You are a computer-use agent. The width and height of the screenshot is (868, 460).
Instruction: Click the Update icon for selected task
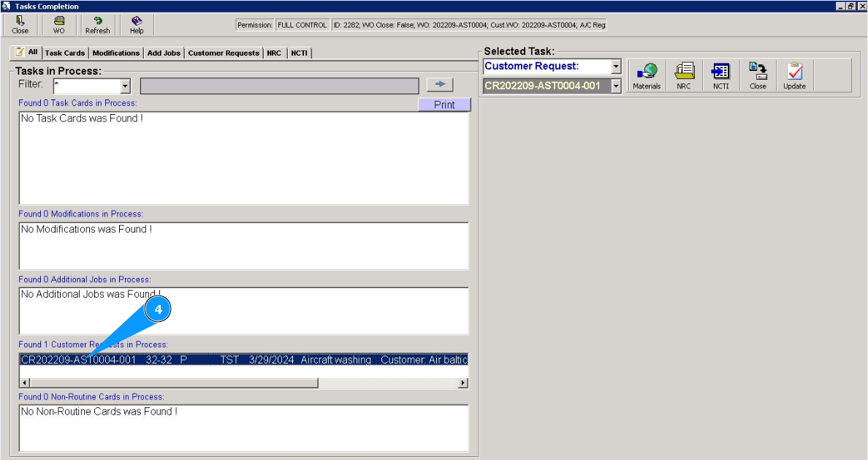pos(794,76)
